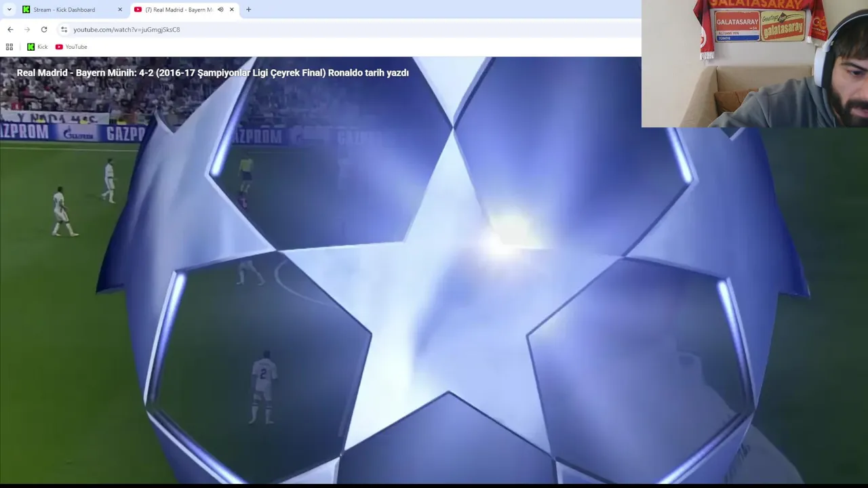Screen dimensions: 868x488
Task: Switch to the Stream - Kick Dashboard tab
Action: (x=73, y=9)
